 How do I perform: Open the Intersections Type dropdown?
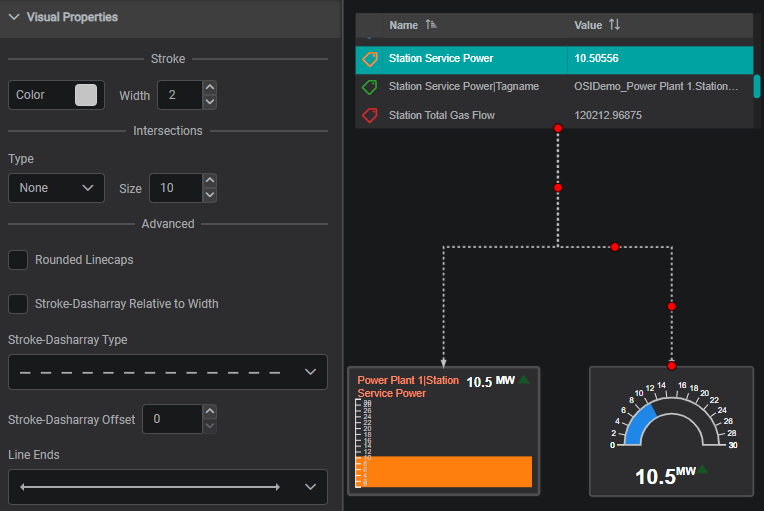tap(57, 188)
